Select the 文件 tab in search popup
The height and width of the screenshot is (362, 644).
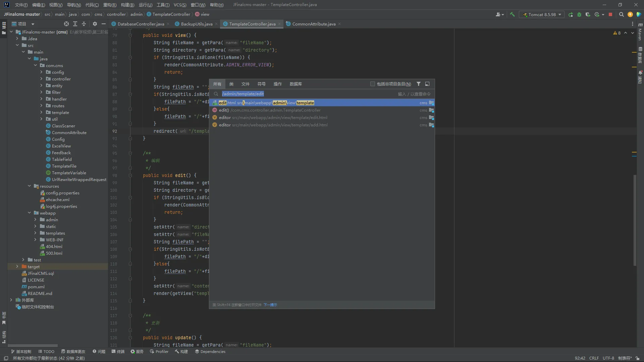tap(245, 84)
